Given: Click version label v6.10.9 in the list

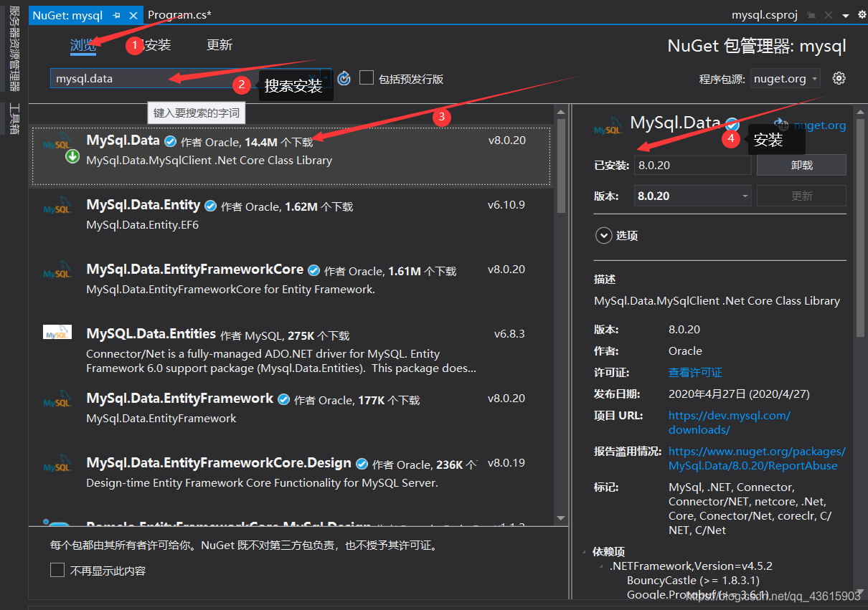Looking at the screenshot, I should (506, 205).
